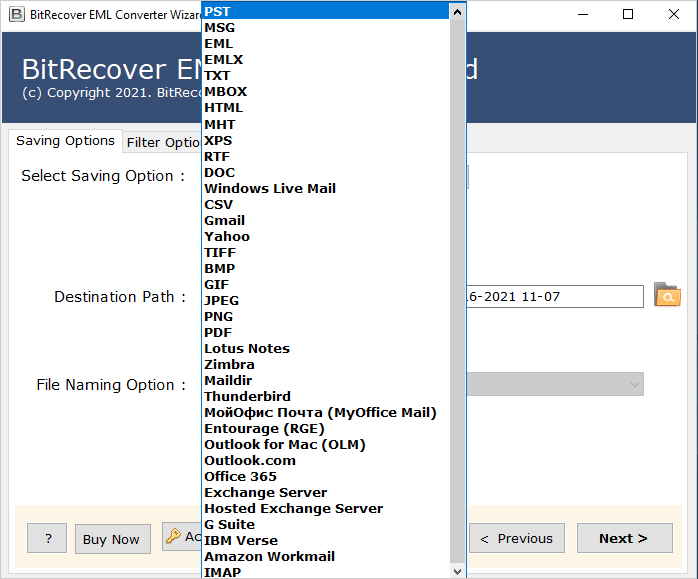Image resolution: width=698 pixels, height=579 pixels.
Task: Choose Office 365 in the list
Action: (x=325, y=476)
